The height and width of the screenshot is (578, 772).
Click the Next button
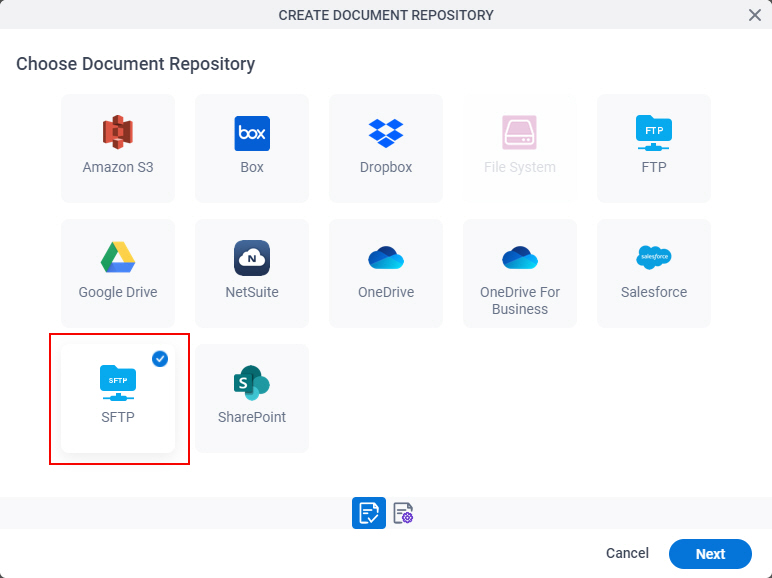710,554
